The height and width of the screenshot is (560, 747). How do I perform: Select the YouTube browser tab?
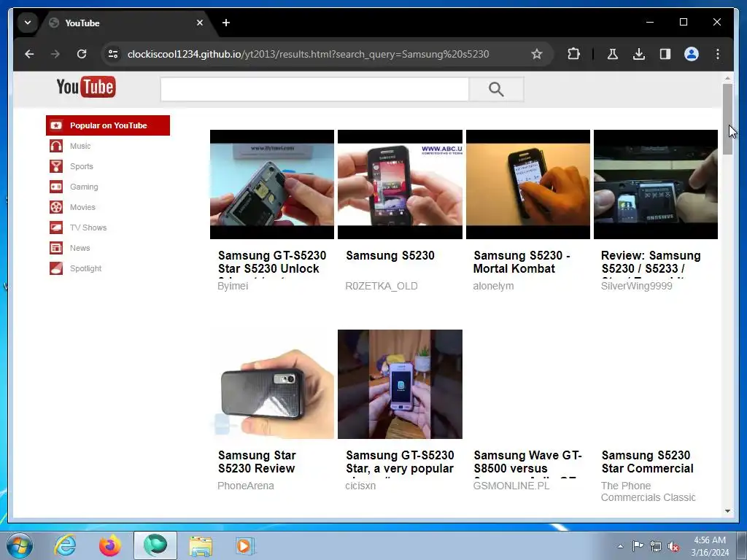(126, 23)
